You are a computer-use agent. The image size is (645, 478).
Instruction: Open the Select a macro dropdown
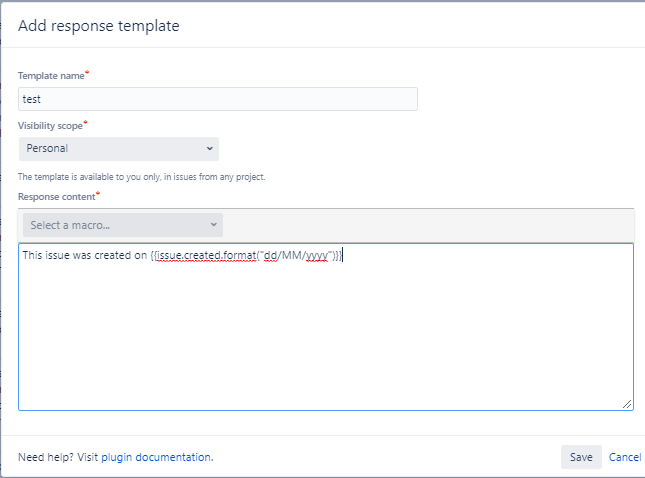[x=122, y=225]
